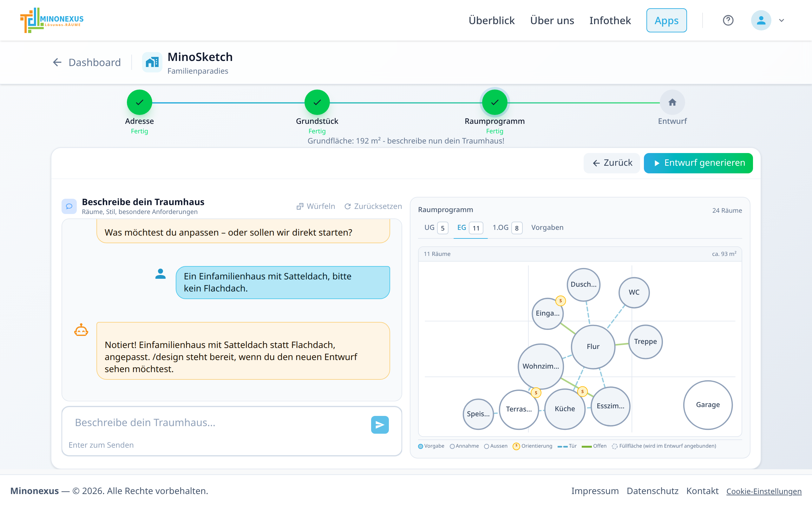Open the Entwurf house step icon

coord(672,102)
